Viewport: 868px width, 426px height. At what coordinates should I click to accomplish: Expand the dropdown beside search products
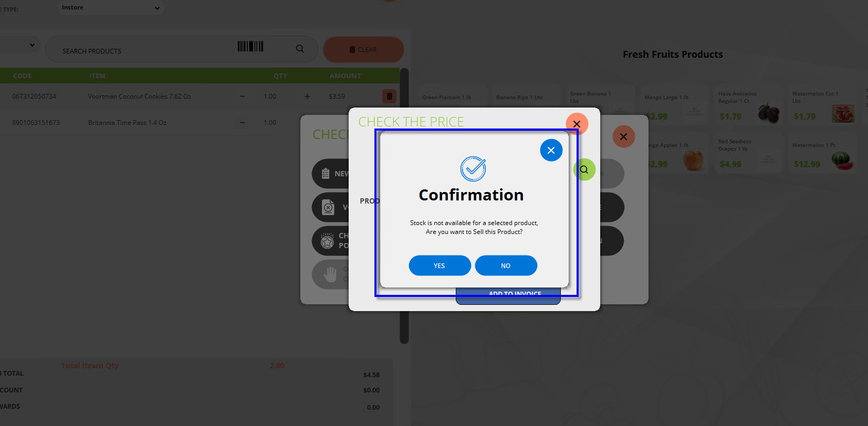point(18,45)
